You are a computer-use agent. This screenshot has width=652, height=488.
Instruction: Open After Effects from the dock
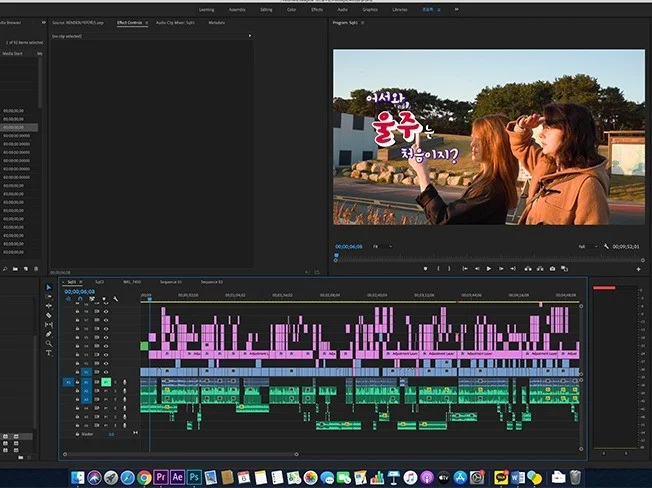(178, 477)
